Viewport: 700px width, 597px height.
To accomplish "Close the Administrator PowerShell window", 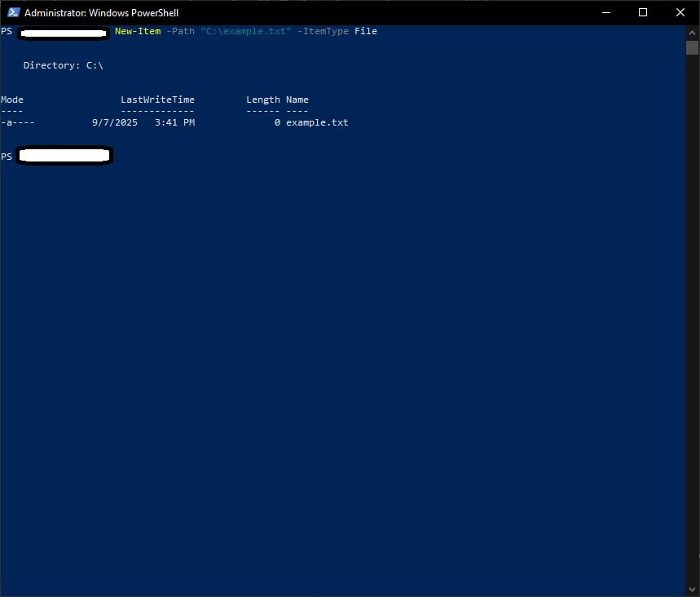I will point(680,13).
